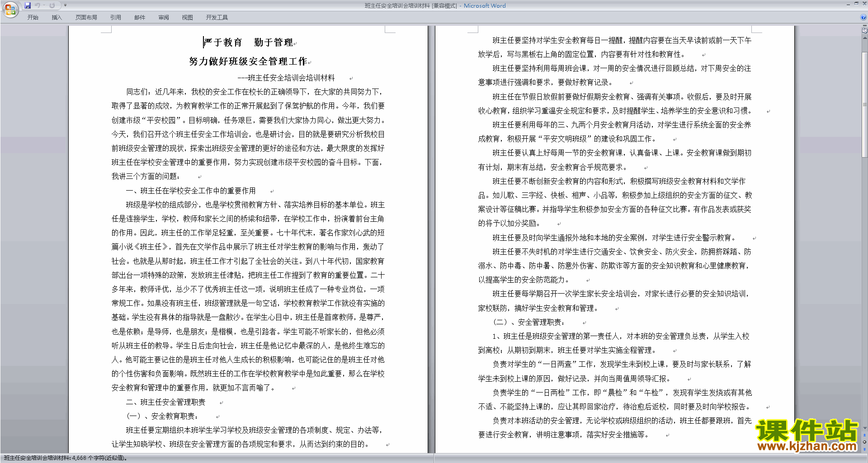Click subtitle '---班主任安全培训会培训材料'
868x463 pixels.
tap(286, 78)
